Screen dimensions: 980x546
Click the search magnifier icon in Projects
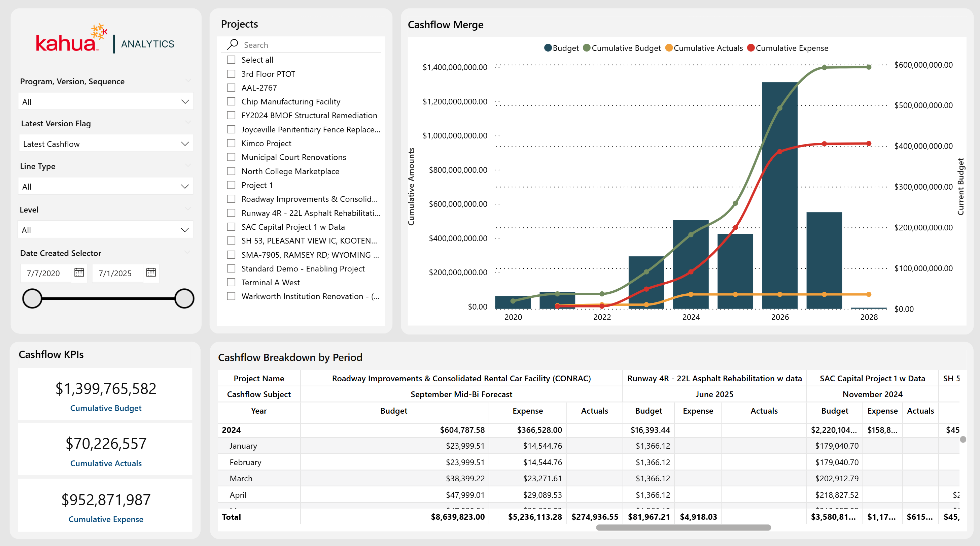point(233,44)
